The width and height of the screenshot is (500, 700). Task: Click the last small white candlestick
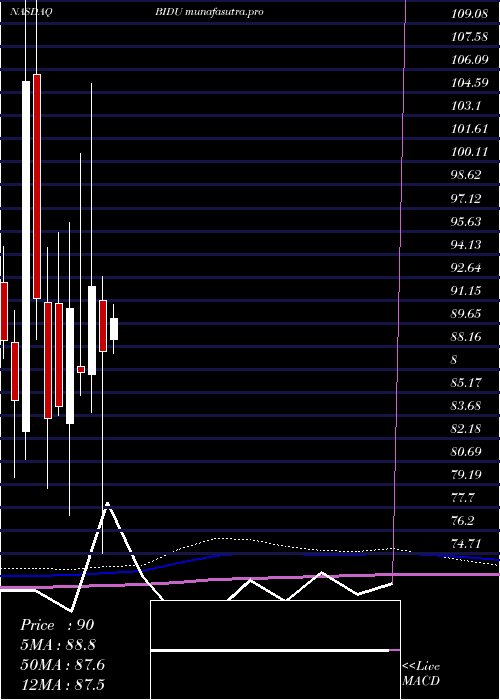114,329
